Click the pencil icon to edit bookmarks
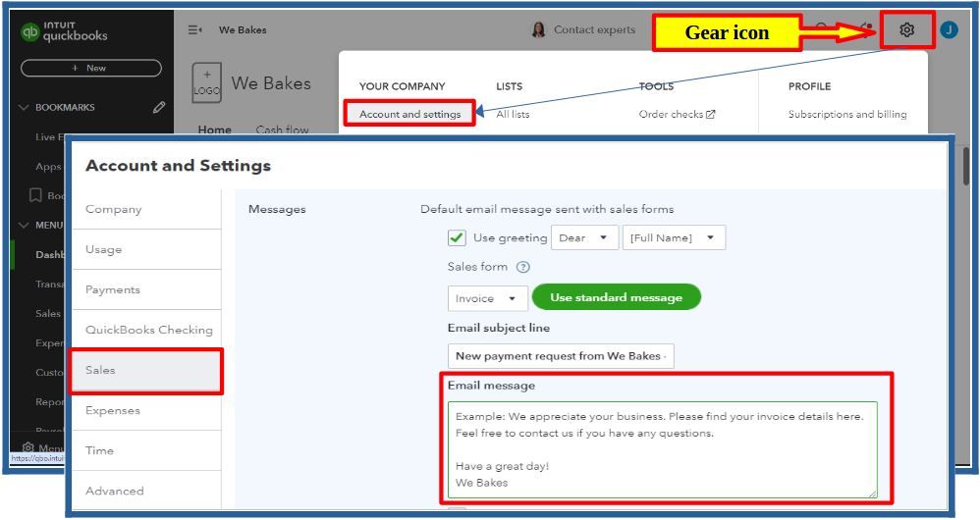This screenshot has width=980, height=520. point(159,107)
